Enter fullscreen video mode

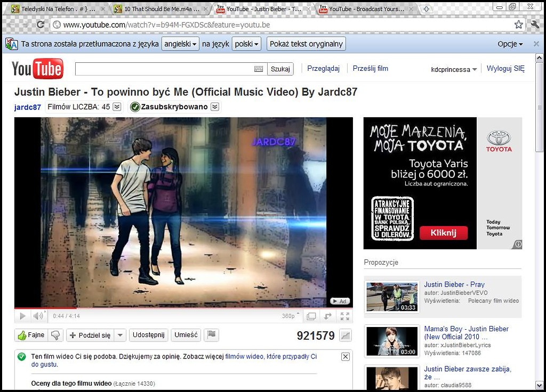coord(345,316)
